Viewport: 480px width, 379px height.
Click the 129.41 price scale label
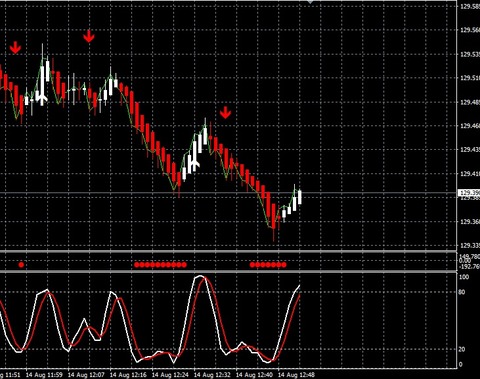470,174
